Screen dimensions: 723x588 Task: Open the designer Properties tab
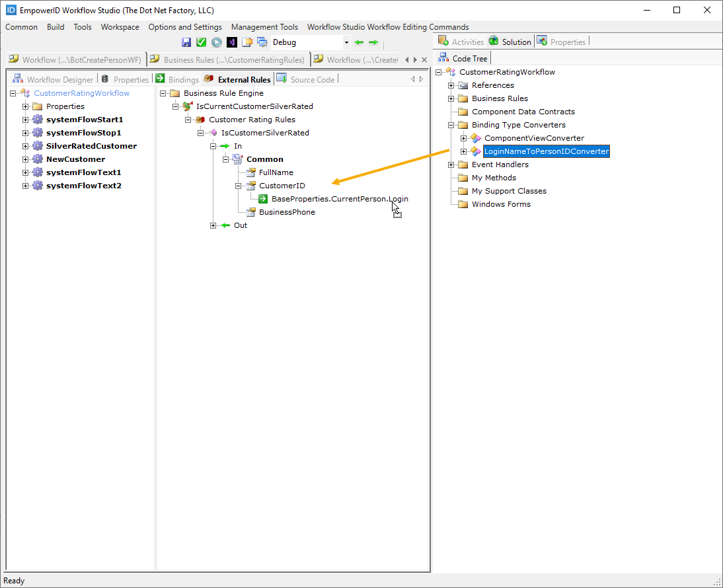pos(125,79)
